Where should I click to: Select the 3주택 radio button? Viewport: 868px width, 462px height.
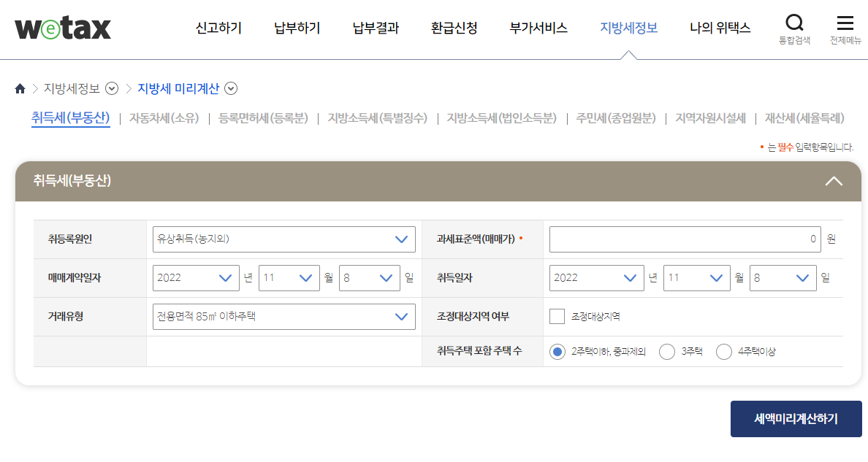tap(666, 351)
